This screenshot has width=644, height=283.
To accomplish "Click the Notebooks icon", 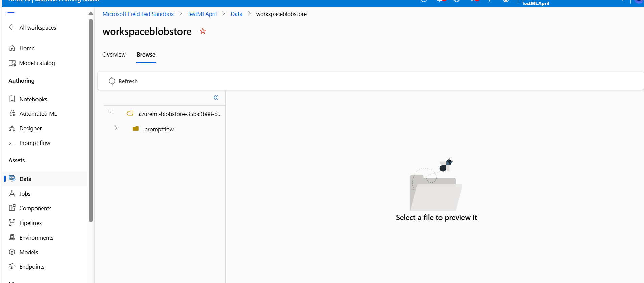I will click(12, 99).
